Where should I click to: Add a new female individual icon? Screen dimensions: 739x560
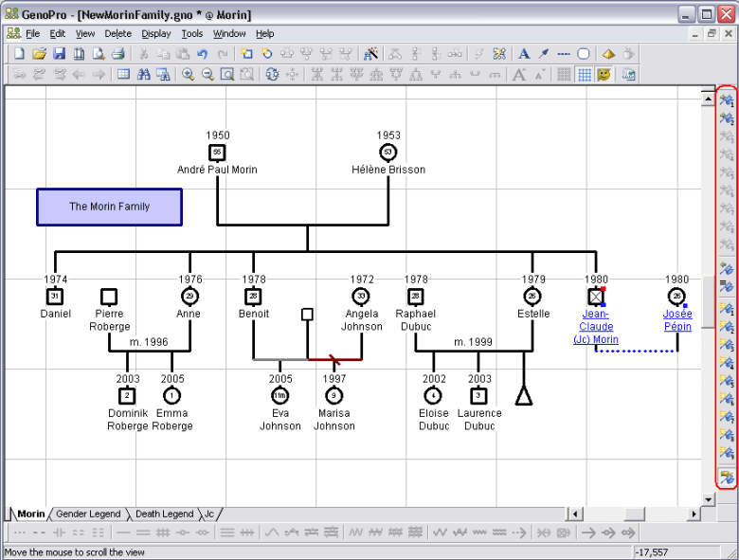267,54
